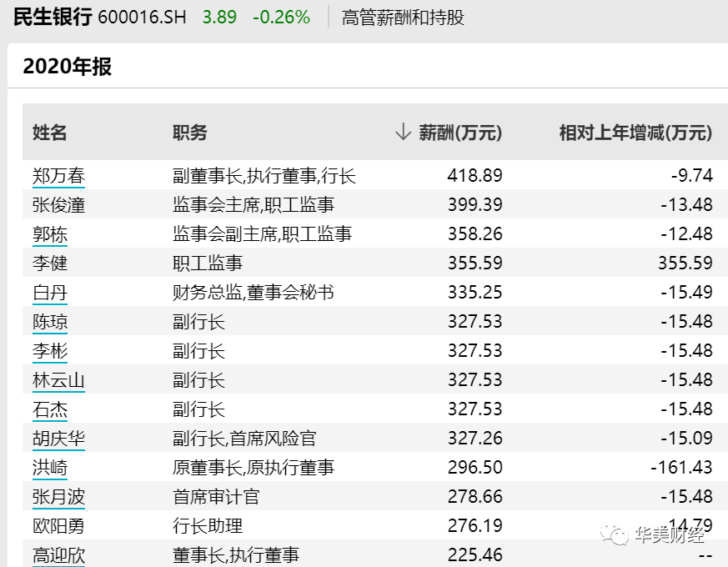Click the 职务 column header
The height and width of the screenshot is (567, 728).
[190, 133]
